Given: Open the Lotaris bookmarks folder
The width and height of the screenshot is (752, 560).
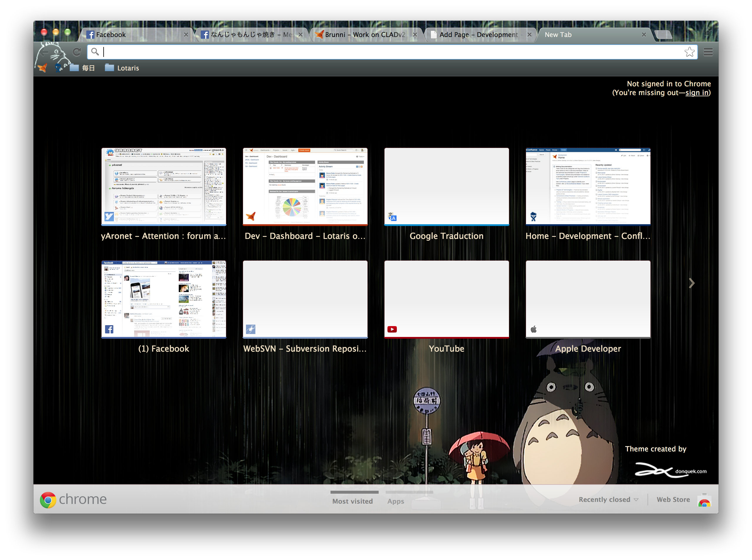Looking at the screenshot, I should 122,68.
